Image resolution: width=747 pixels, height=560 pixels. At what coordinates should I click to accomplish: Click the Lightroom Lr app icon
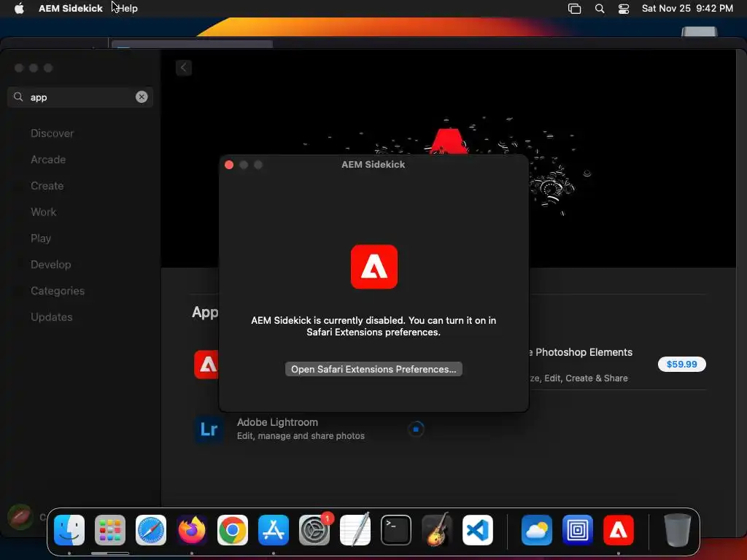[x=209, y=429]
